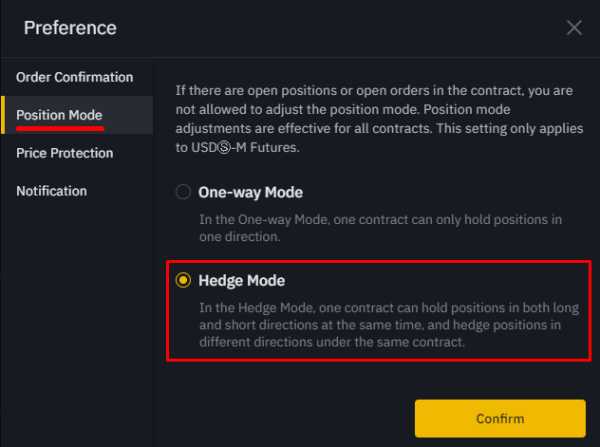The height and width of the screenshot is (447, 600).
Task: Close the Preference dialog with X
Action: [574, 28]
